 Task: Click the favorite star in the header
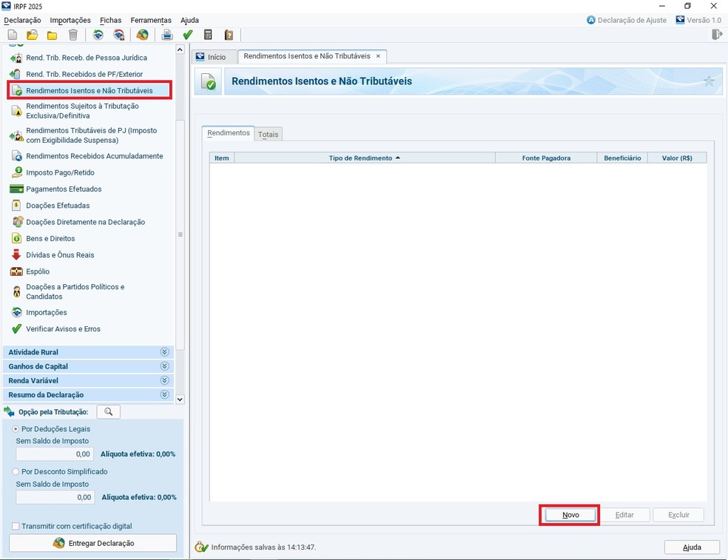click(x=708, y=81)
